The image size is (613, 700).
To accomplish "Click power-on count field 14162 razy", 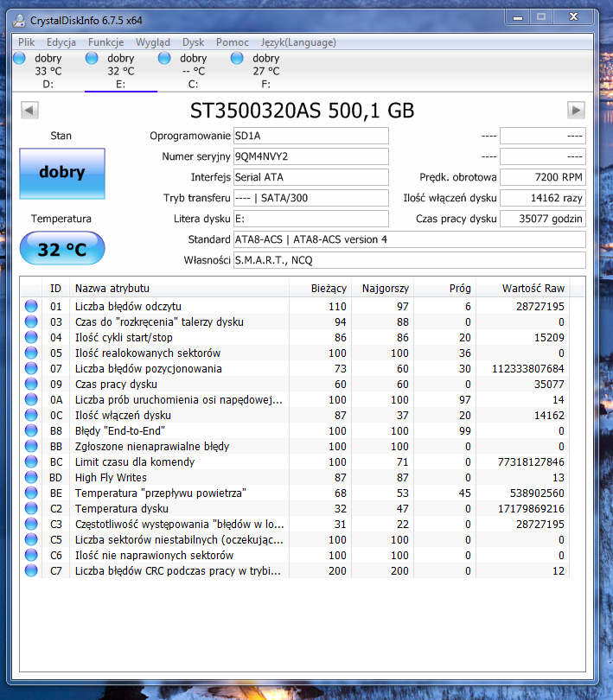I will pos(543,198).
